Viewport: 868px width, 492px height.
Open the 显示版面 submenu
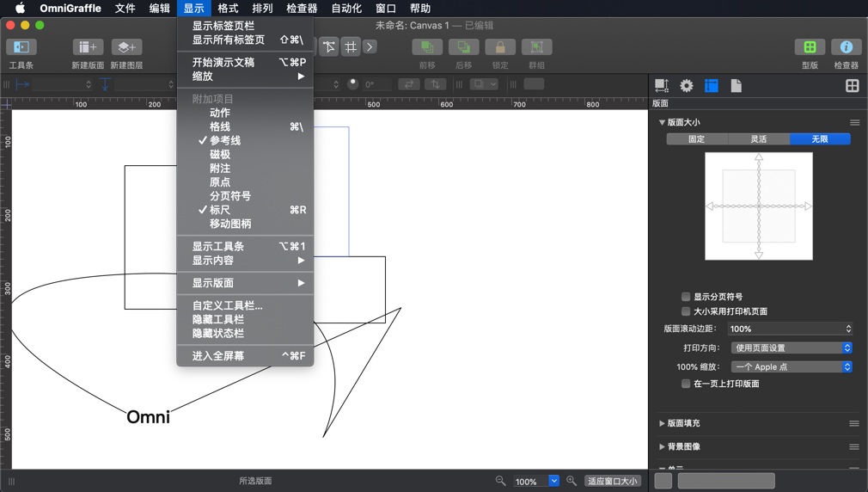(x=245, y=283)
